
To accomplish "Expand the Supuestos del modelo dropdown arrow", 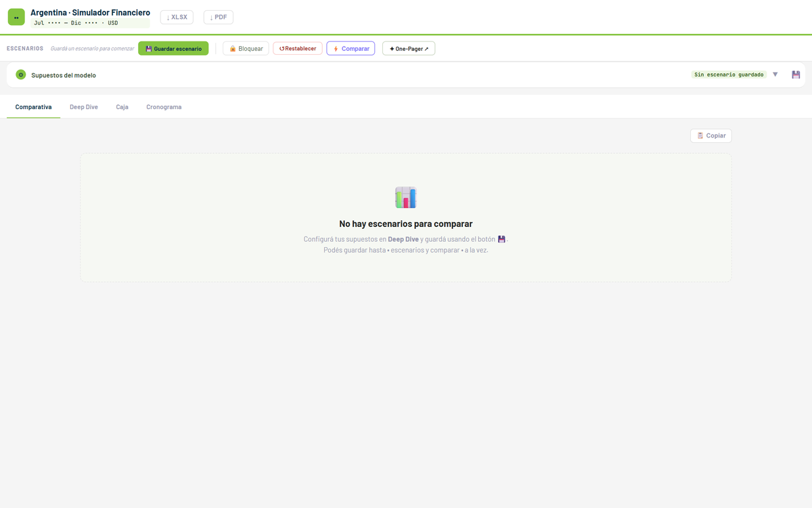I will (x=775, y=75).
